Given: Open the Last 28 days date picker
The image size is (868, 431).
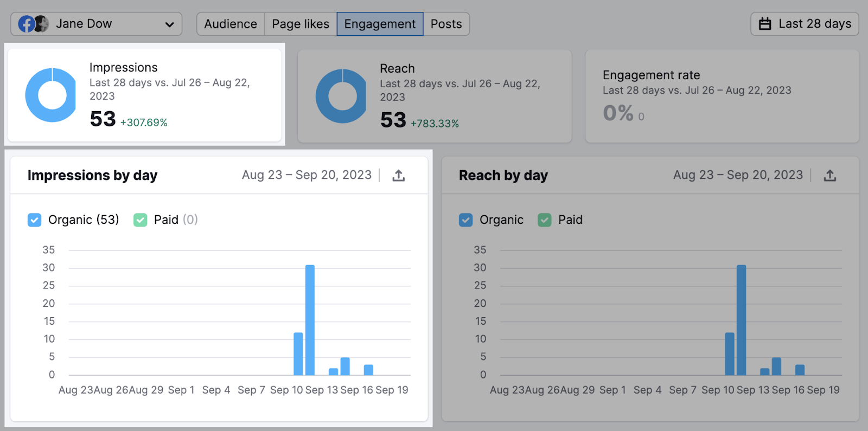Looking at the screenshot, I should [805, 24].
